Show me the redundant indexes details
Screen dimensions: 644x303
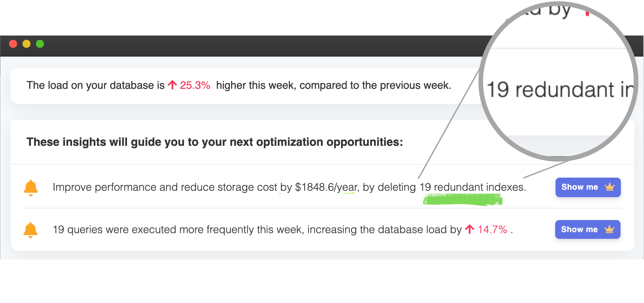click(588, 187)
